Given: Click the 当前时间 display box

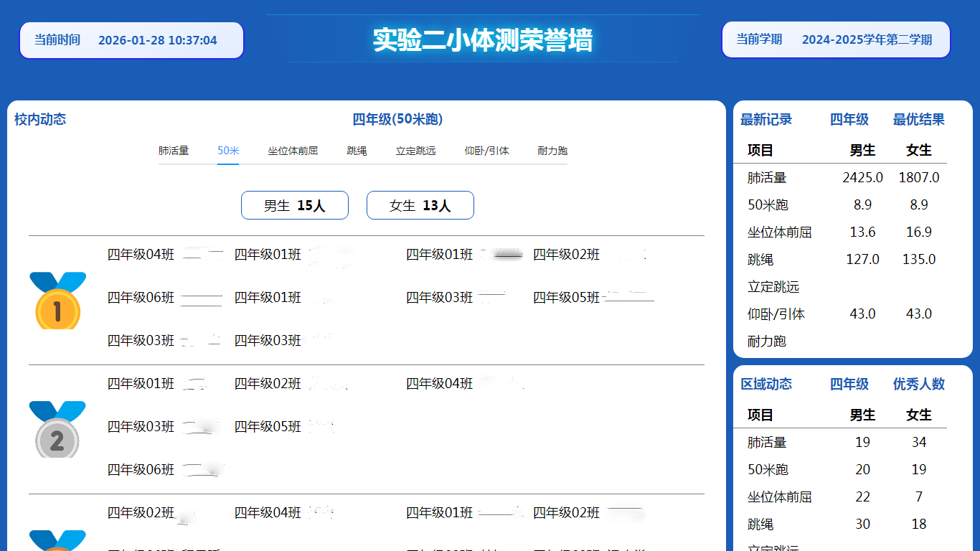Looking at the screenshot, I should [131, 40].
